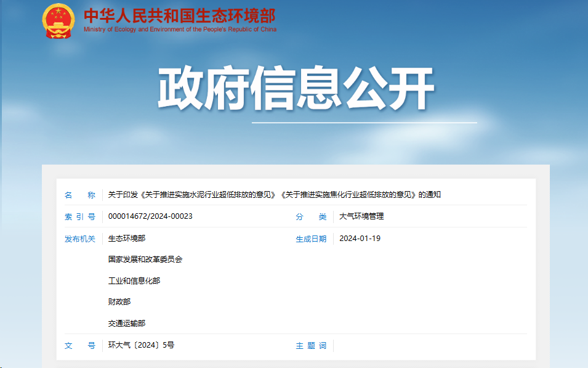Click the date value 2024-01-19
The width and height of the screenshot is (588, 368).
(x=360, y=239)
